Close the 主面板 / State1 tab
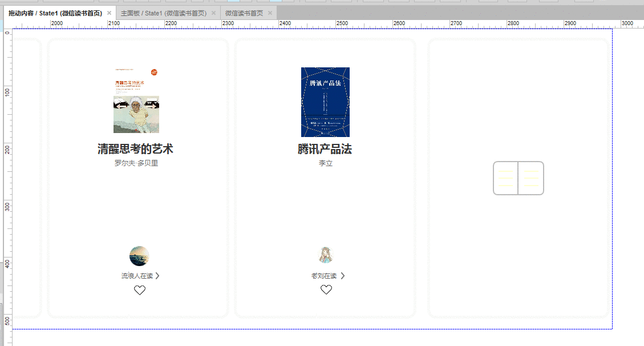644x346 pixels. [213, 13]
